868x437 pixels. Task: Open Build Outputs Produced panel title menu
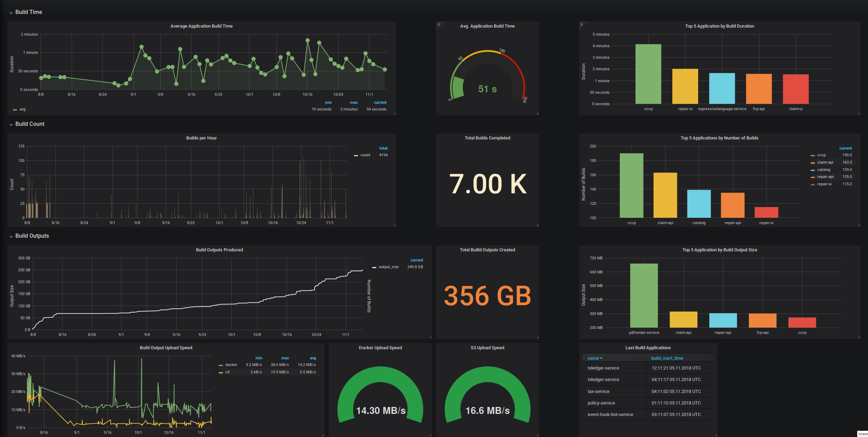pos(219,250)
